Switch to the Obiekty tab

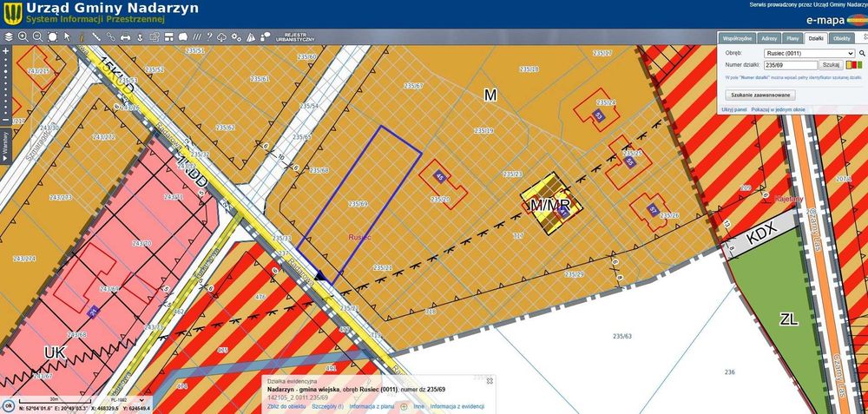[x=842, y=38]
